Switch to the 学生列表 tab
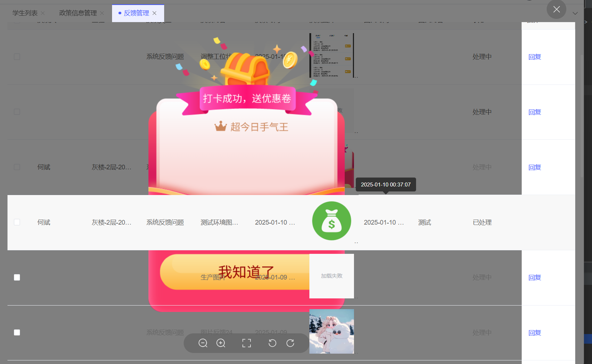This screenshot has width=592, height=364. (x=25, y=13)
